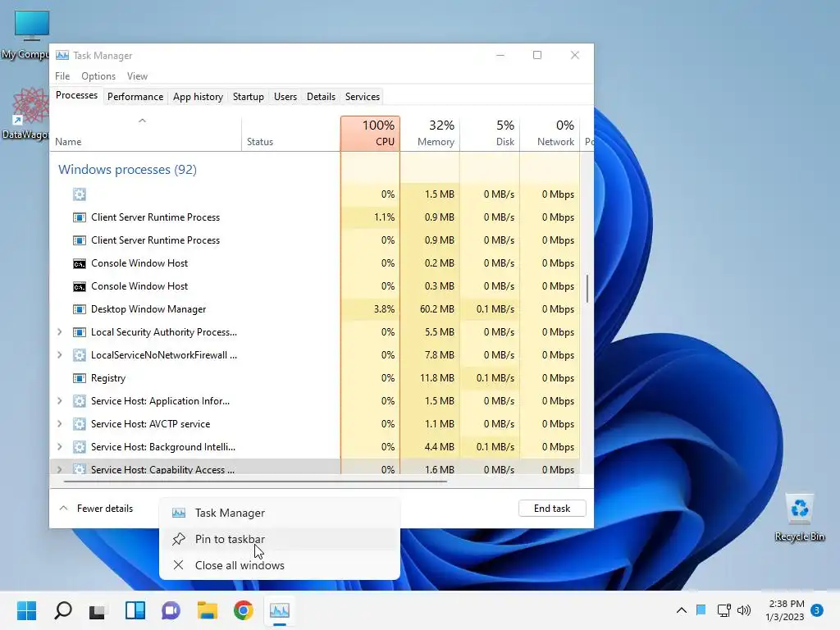Open Task View on the taskbar
The width and height of the screenshot is (840, 630).
pos(97,611)
